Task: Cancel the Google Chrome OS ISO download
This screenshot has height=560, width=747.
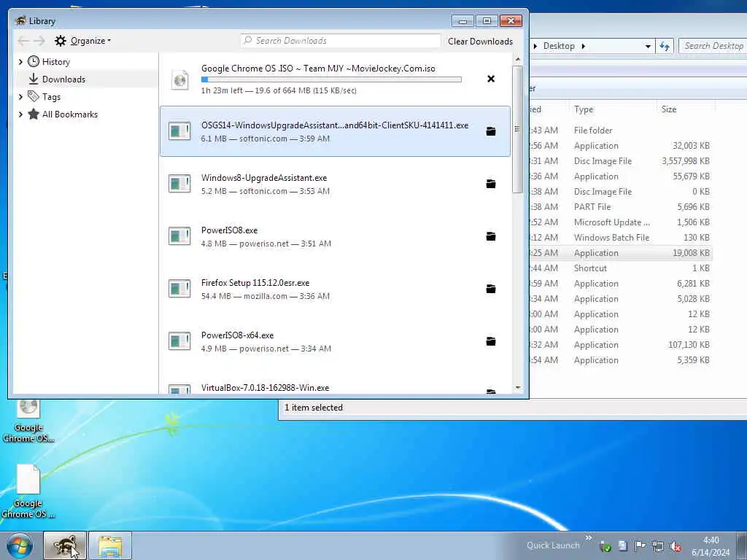Action: click(x=491, y=79)
